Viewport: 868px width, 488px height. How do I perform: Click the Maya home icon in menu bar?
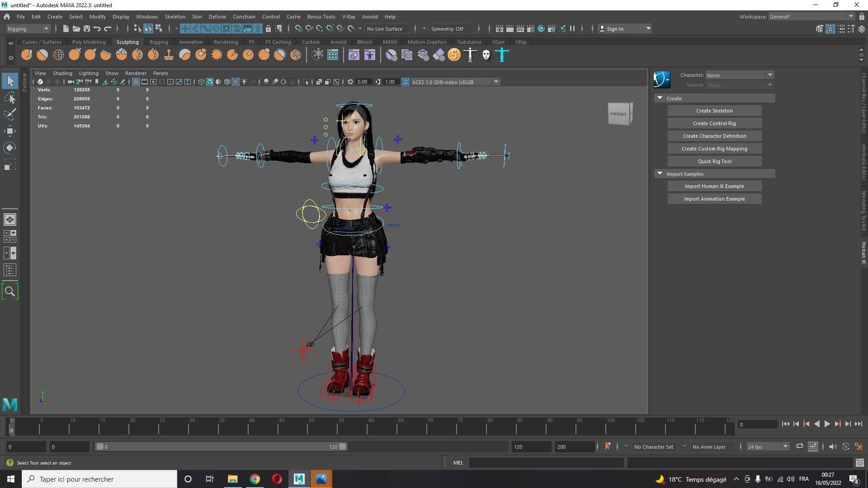(x=7, y=17)
